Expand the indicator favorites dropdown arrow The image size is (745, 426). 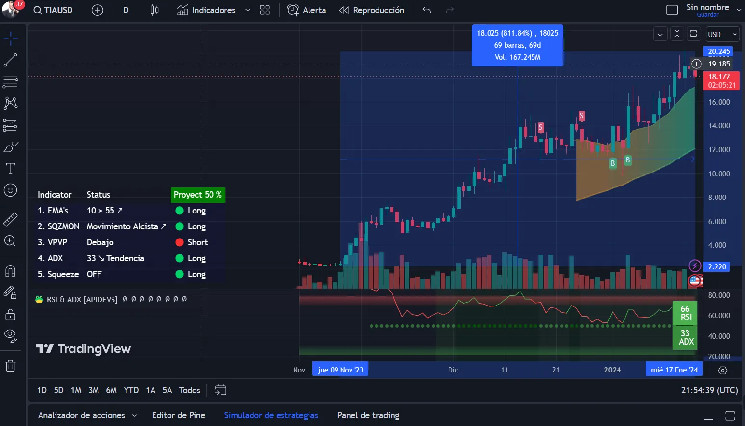click(248, 10)
